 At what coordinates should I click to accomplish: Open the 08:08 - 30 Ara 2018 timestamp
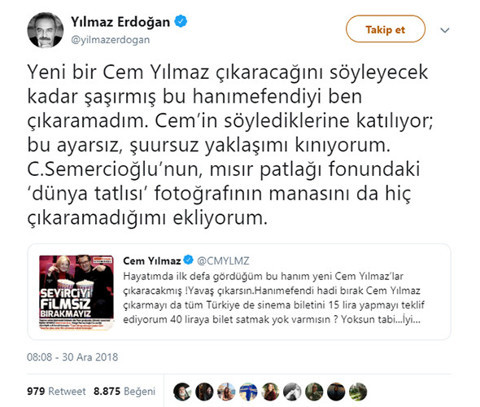(72, 357)
